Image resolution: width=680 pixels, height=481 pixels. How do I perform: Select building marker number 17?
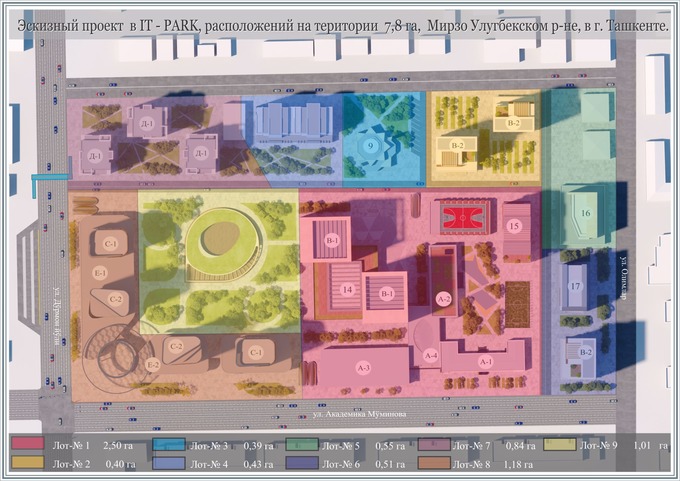click(576, 287)
